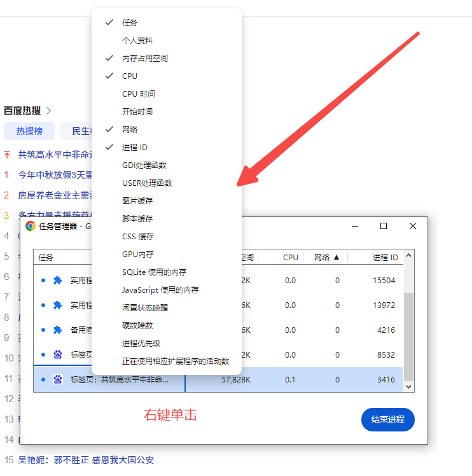Click process ID 15504 cell
This screenshot has width=472, height=476.
[x=384, y=280]
